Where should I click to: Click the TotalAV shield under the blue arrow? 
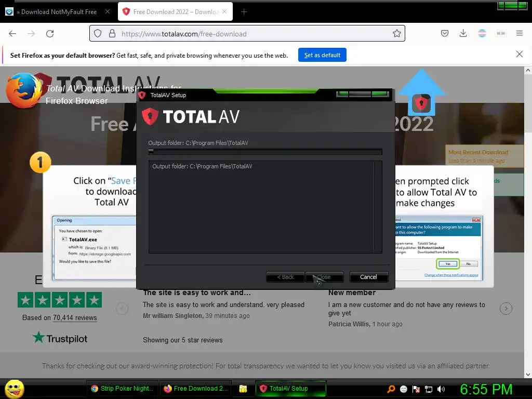(421, 103)
